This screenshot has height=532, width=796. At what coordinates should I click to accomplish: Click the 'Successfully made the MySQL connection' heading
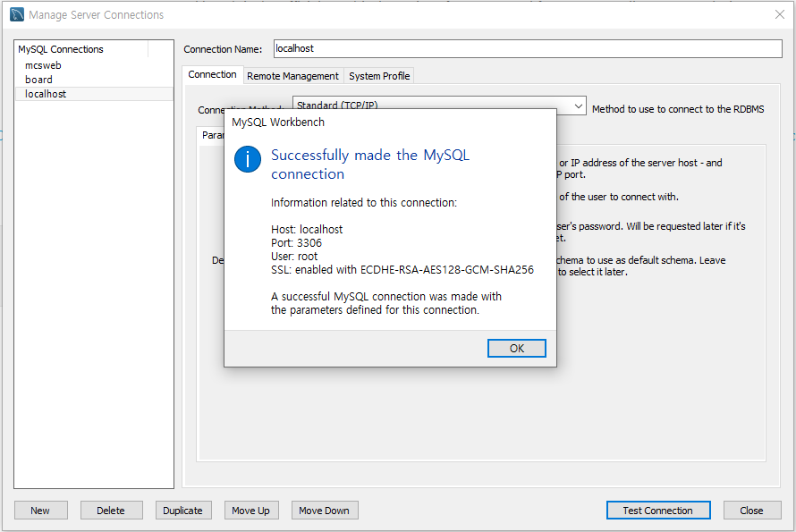coord(370,164)
